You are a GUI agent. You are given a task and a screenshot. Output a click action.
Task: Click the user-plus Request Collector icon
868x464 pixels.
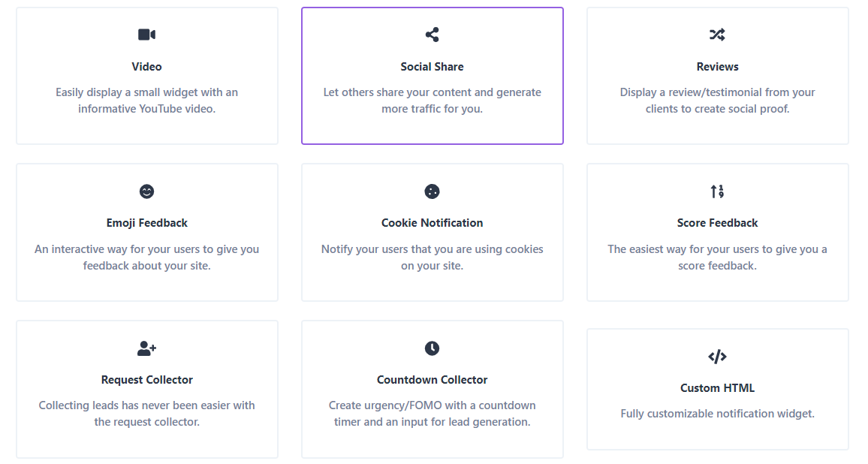[x=146, y=348]
